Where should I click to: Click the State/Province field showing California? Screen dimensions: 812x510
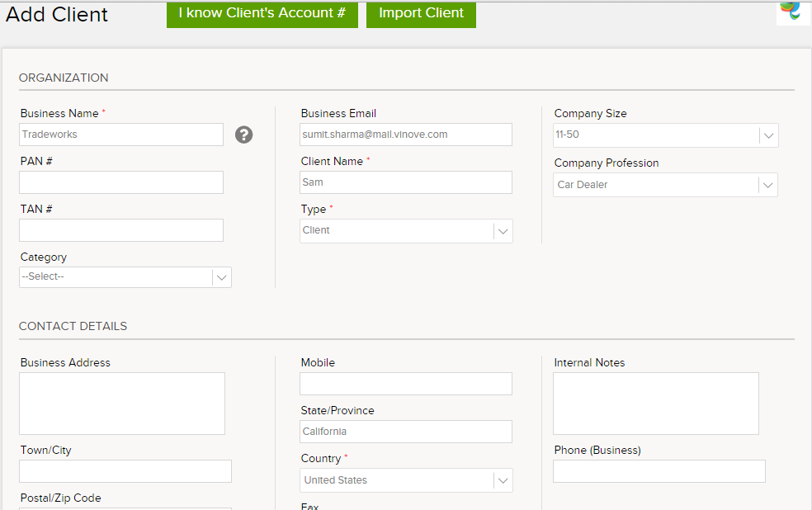pyautogui.click(x=406, y=432)
